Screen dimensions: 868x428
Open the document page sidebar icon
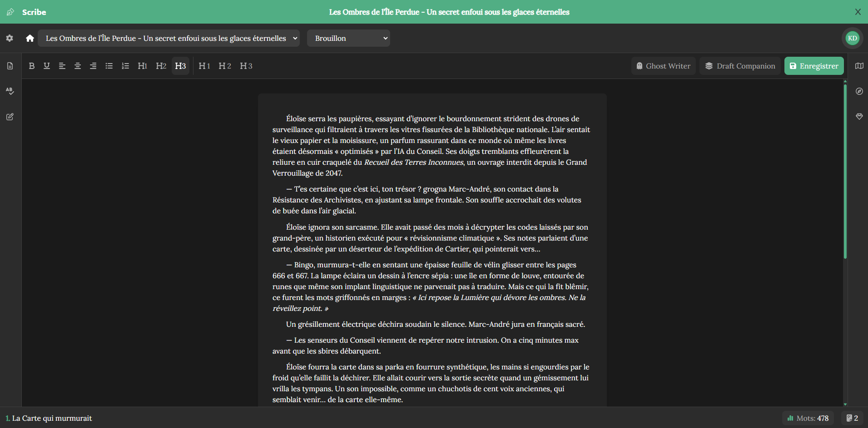(x=10, y=66)
